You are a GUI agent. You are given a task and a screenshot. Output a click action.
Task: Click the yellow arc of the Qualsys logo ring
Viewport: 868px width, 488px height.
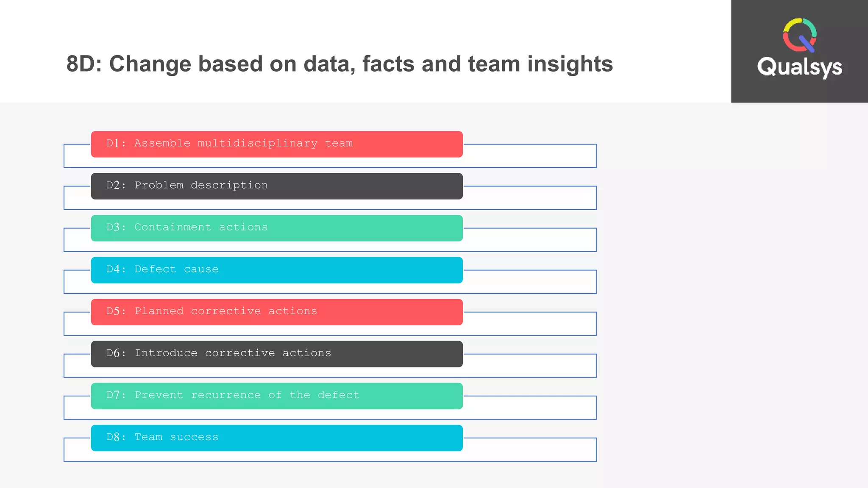[x=790, y=25]
